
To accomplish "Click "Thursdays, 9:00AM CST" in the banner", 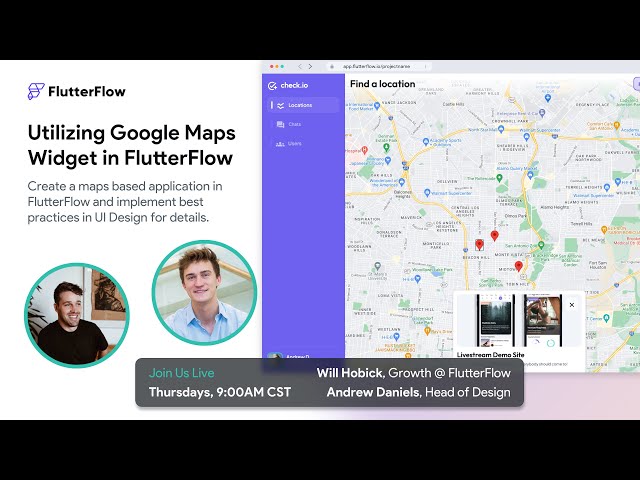I will pos(220,392).
